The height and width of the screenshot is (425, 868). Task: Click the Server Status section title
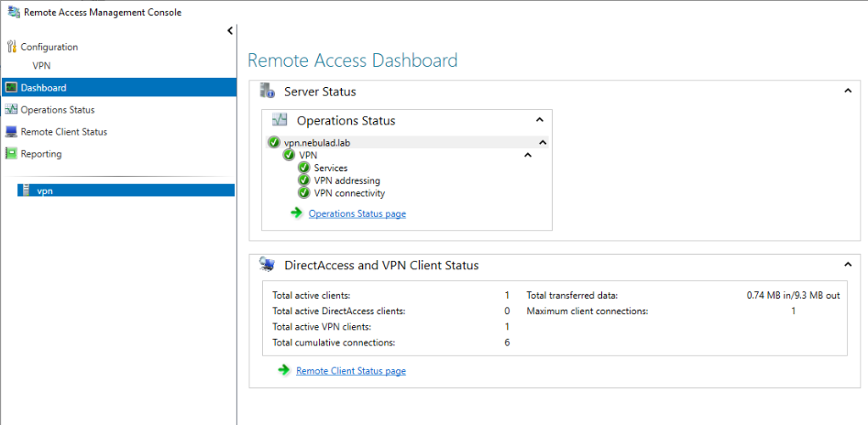[320, 92]
